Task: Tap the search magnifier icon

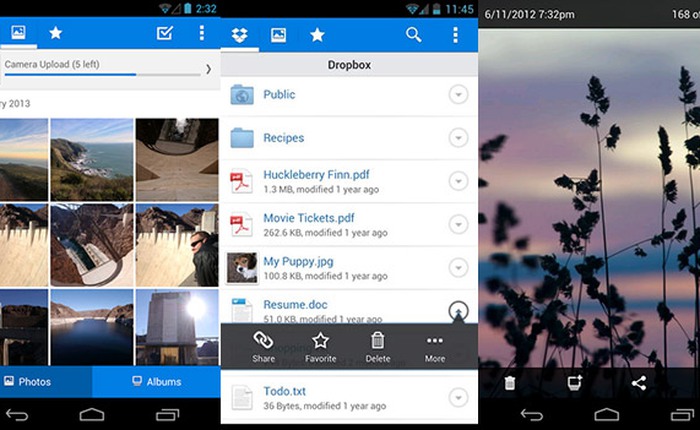Action: (413, 35)
